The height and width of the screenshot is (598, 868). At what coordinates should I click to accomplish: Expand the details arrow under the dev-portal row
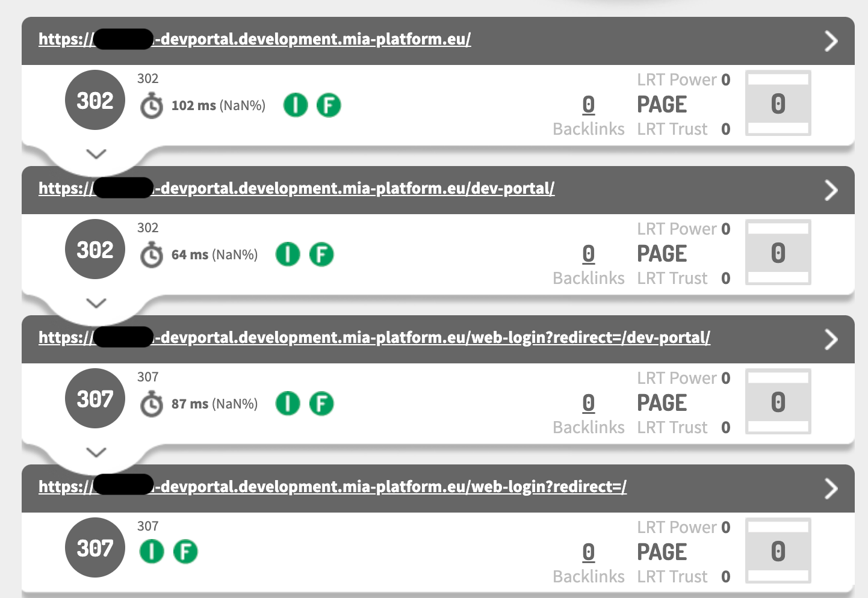[96, 303]
